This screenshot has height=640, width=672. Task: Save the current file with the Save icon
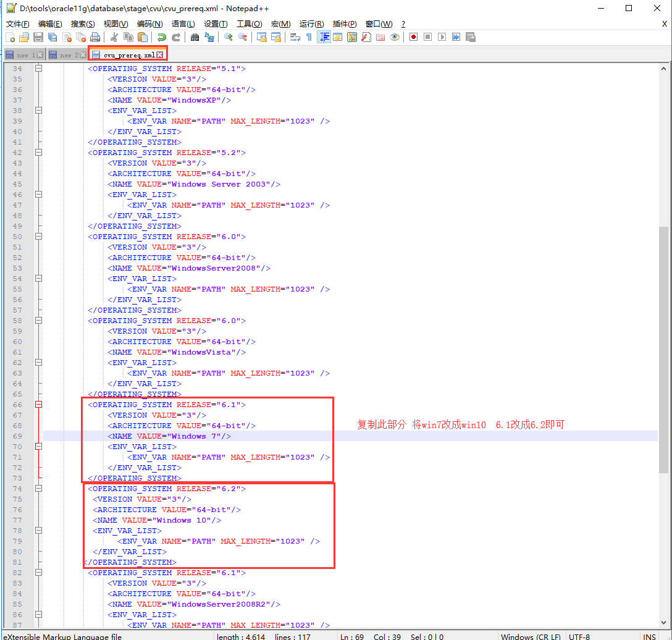pos(38,37)
